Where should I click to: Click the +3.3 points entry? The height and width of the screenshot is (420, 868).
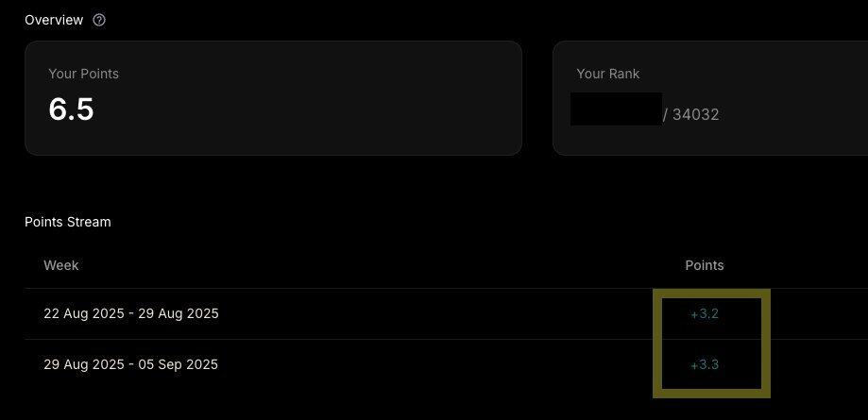point(705,365)
